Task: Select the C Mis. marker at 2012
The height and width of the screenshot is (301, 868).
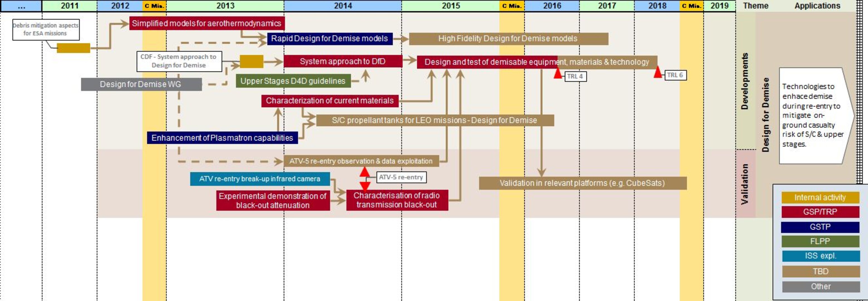Action: tap(154, 5)
